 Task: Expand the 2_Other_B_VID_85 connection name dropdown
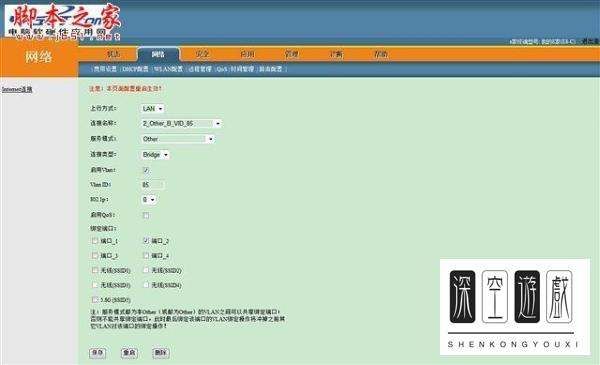(x=181, y=124)
